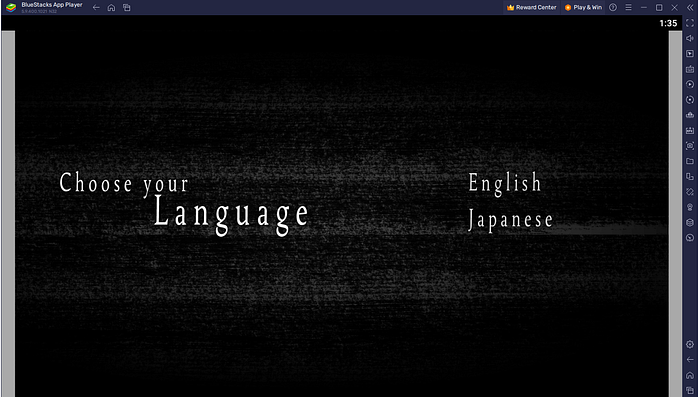This screenshot has width=700, height=397.
Task: Go back using the title bar arrow
Action: coord(96,8)
